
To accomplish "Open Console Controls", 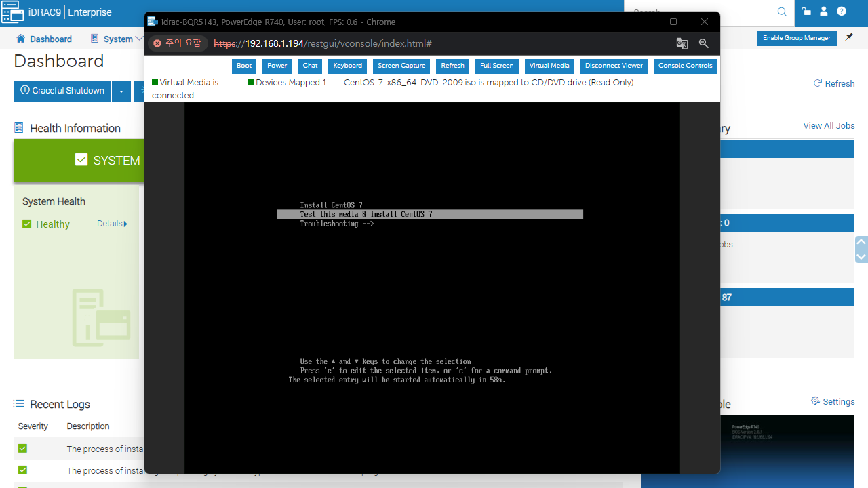I will coord(686,66).
